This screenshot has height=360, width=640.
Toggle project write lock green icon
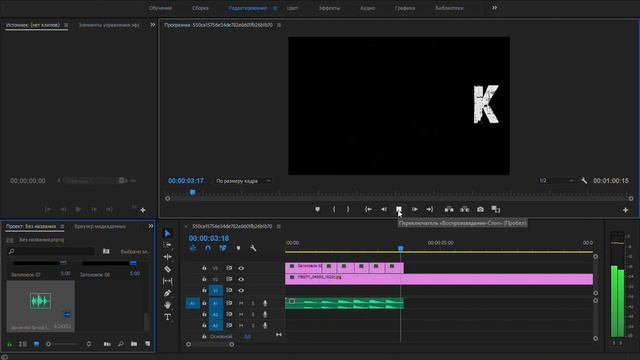(9, 344)
